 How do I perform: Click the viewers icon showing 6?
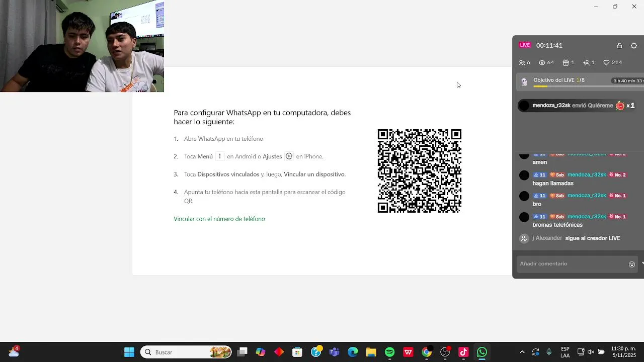click(522, 63)
